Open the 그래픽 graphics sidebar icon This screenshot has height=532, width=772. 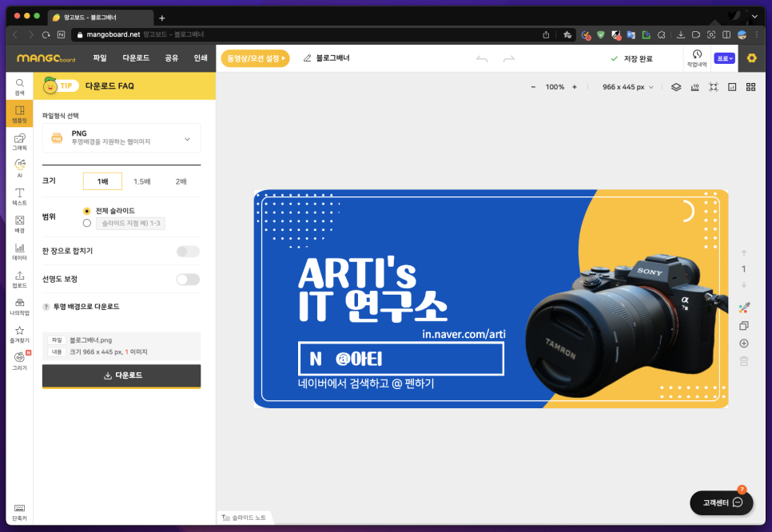20,141
